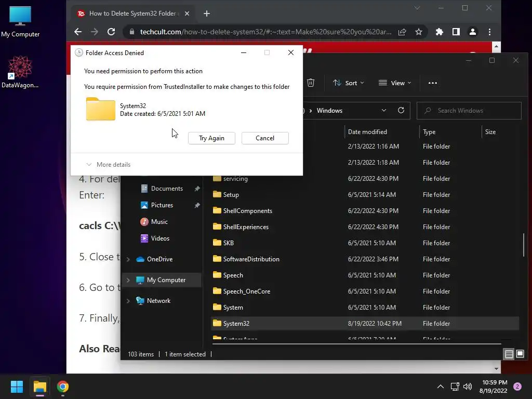Viewport: 532px width, 399px height.
Task: Close the How to Delete System32 tab
Action: pos(187,14)
